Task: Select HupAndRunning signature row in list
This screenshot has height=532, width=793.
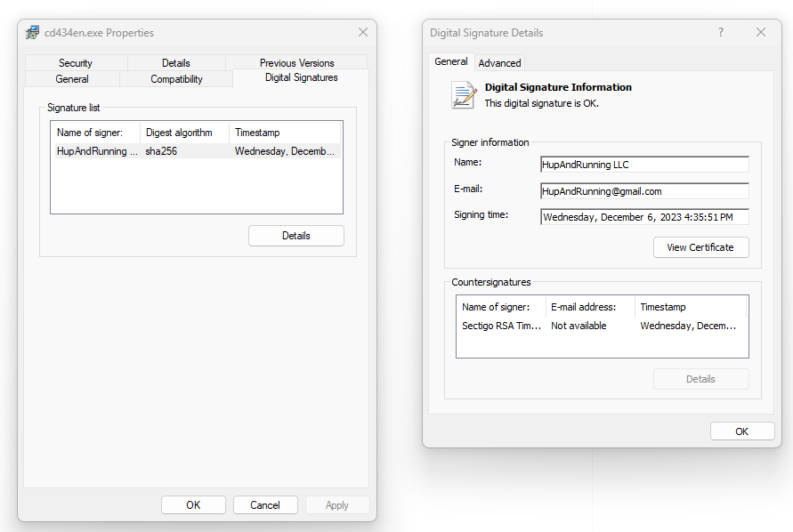Action: (x=196, y=151)
